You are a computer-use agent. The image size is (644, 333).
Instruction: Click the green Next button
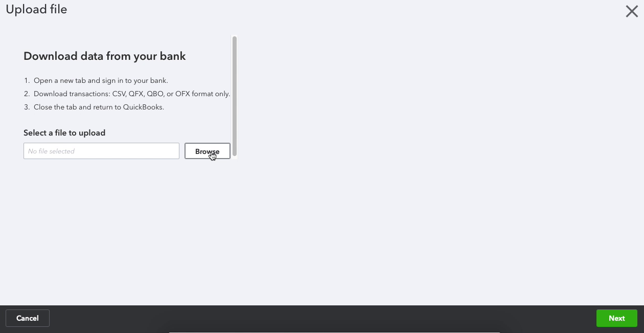[x=617, y=318]
